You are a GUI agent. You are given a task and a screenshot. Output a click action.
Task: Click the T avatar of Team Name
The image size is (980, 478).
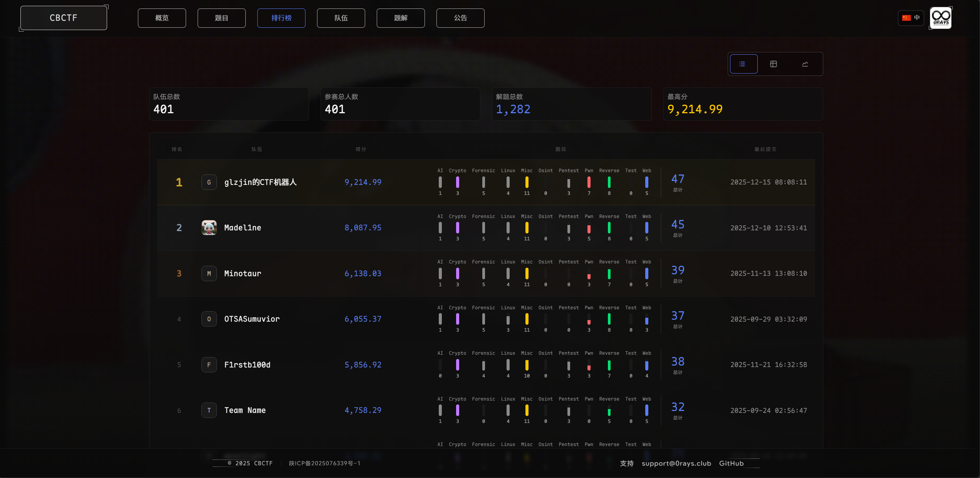pyautogui.click(x=209, y=410)
